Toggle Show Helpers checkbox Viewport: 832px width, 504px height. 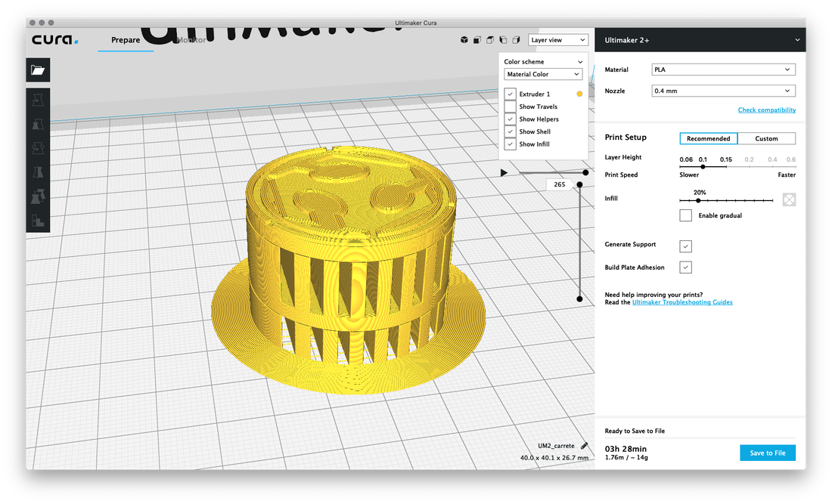[x=511, y=119]
